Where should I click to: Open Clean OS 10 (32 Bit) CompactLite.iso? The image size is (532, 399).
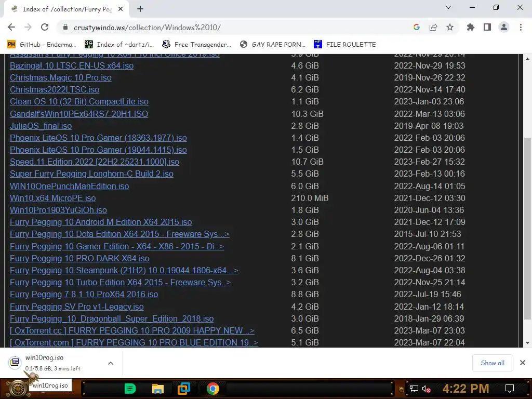79,101
